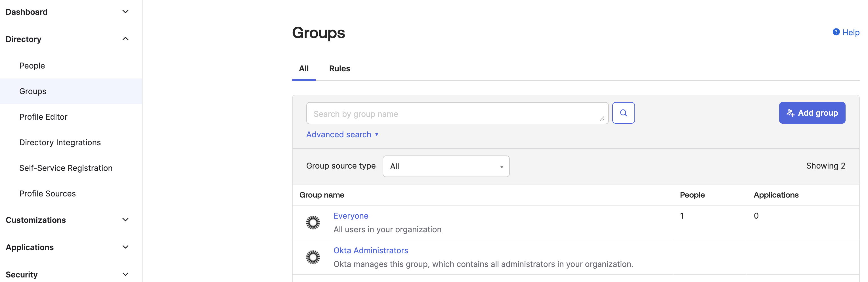Screen dimensions: 868x282
Task: Open the Group source type dropdown
Action: (x=445, y=166)
